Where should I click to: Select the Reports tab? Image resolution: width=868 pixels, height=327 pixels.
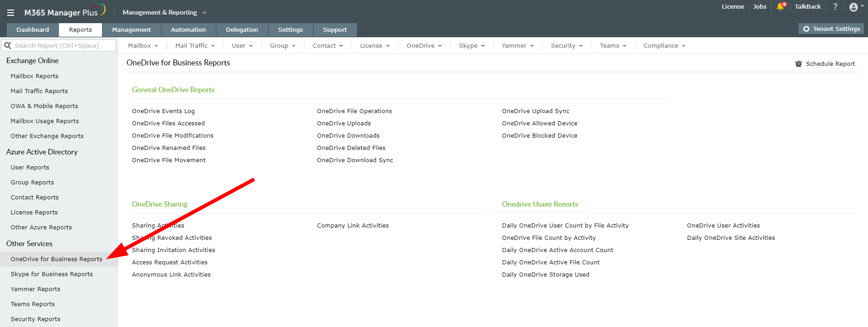coord(80,30)
